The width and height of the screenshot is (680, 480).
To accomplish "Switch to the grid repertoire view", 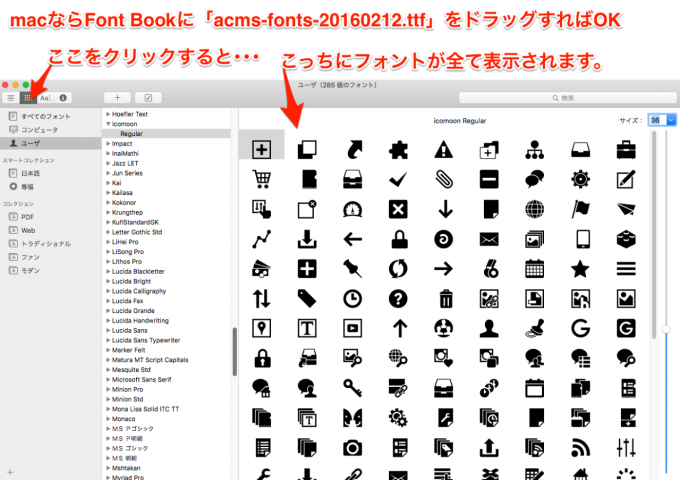I will click(x=28, y=98).
